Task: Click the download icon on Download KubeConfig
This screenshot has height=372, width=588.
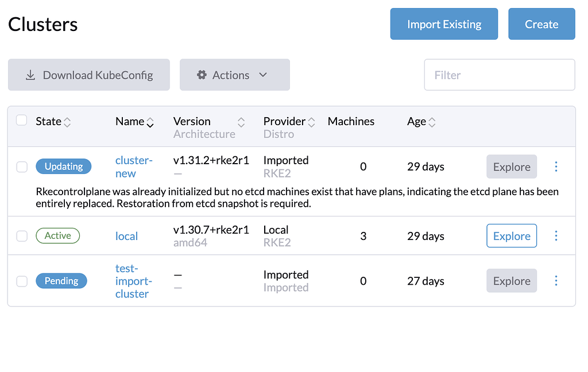Action: 30,75
